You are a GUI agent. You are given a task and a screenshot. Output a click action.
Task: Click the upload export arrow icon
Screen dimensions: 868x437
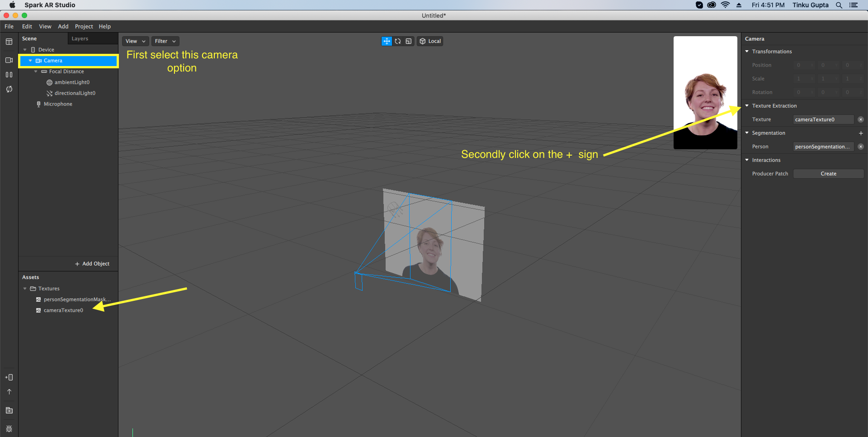pyautogui.click(x=9, y=392)
